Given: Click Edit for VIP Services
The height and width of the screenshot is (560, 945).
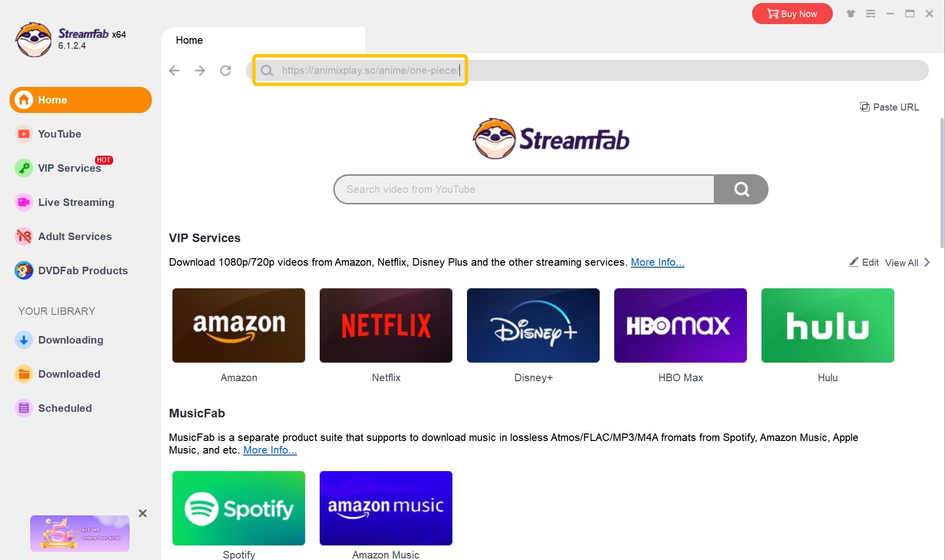Looking at the screenshot, I should tap(864, 262).
